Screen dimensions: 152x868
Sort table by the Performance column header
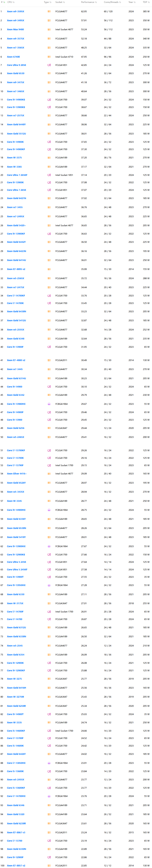89,2
